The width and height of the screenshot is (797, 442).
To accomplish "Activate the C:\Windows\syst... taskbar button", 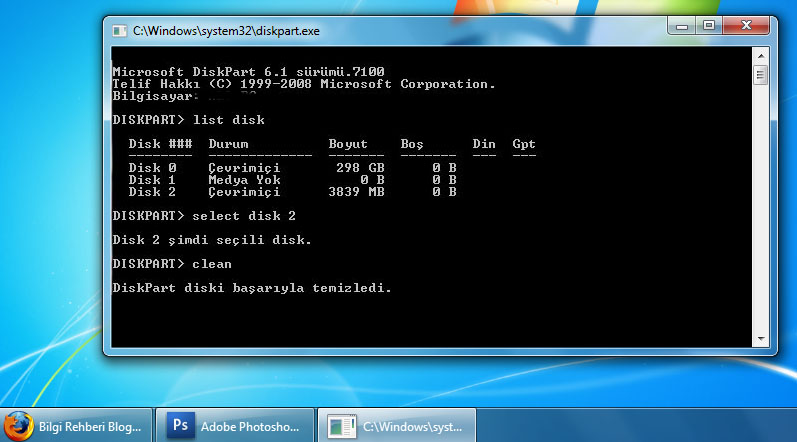I will pyautogui.click(x=397, y=426).
